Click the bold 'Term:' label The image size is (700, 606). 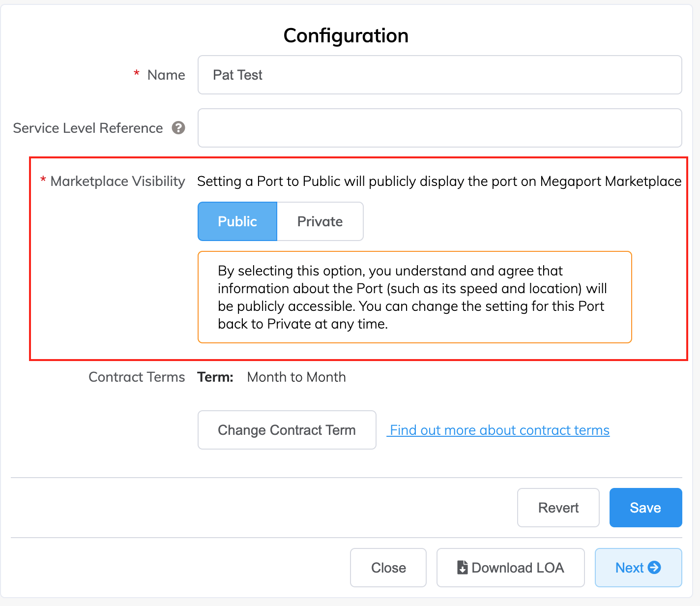(x=215, y=377)
